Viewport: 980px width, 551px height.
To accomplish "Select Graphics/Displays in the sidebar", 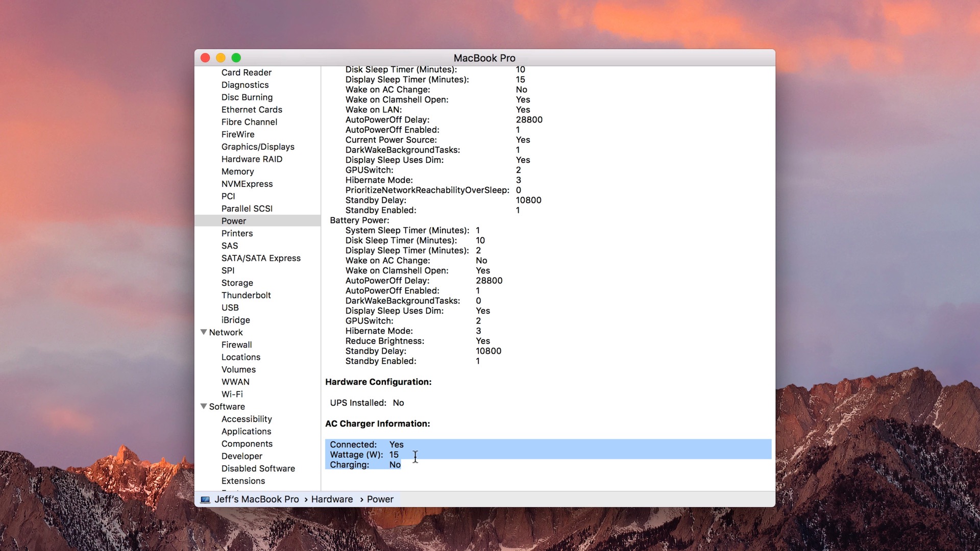I will click(x=258, y=147).
